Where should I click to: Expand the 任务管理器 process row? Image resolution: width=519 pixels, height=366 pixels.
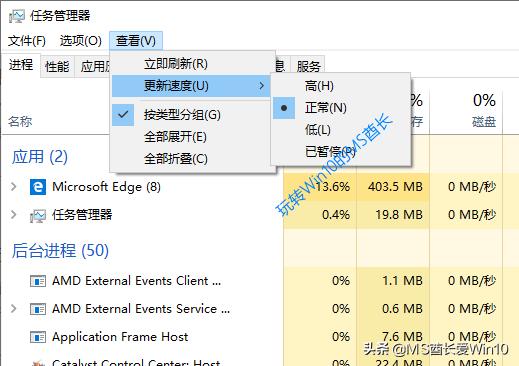point(13,215)
